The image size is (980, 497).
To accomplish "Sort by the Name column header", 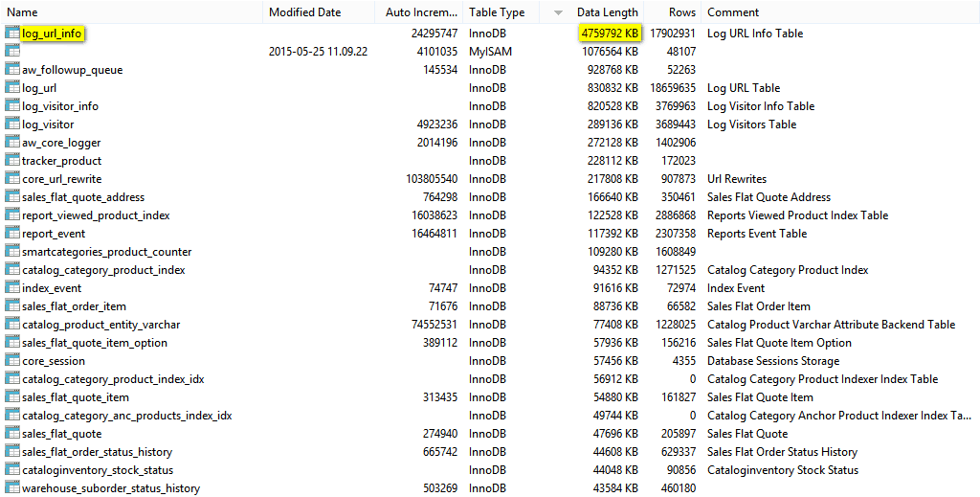I will (x=23, y=12).
